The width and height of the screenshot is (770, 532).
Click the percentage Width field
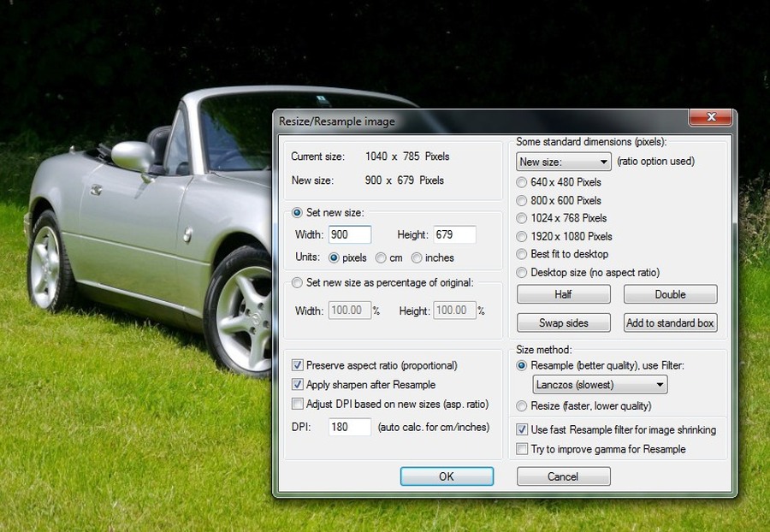[x=350, y=310]
